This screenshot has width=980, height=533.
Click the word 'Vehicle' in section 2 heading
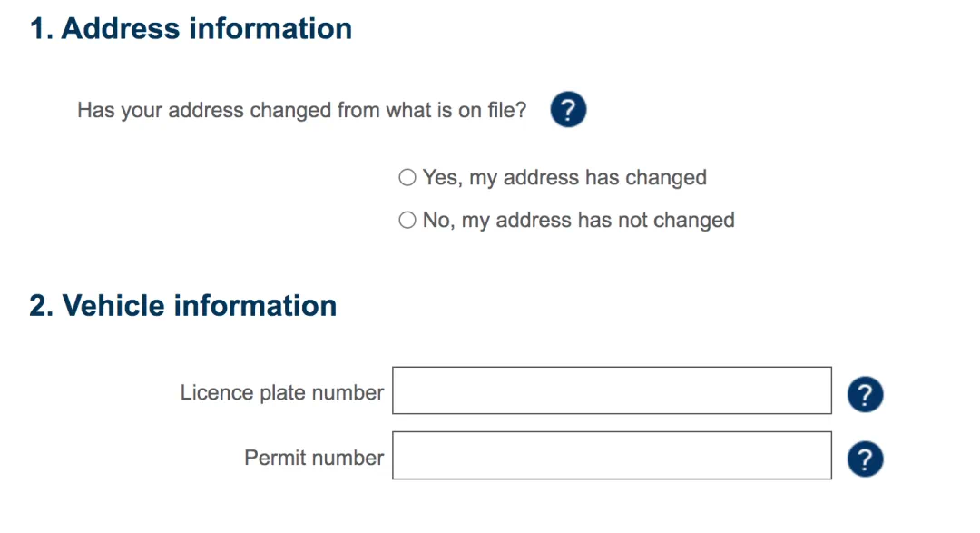[113, 306]
